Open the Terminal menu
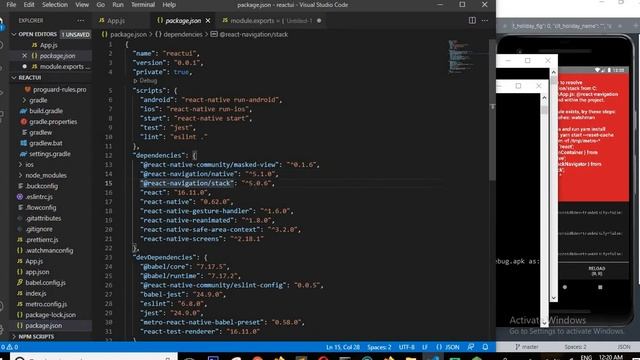Screen dimensions: 640x360 tap(142, 5)
